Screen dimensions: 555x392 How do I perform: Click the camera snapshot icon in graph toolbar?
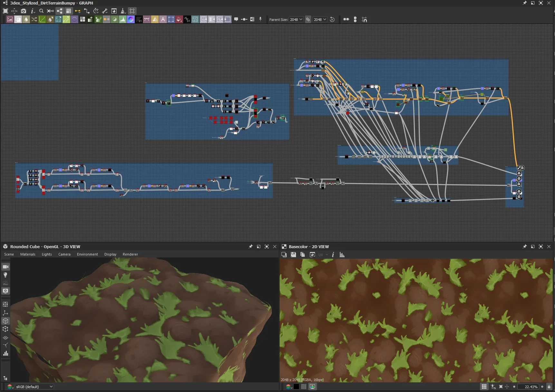point(24,11)
